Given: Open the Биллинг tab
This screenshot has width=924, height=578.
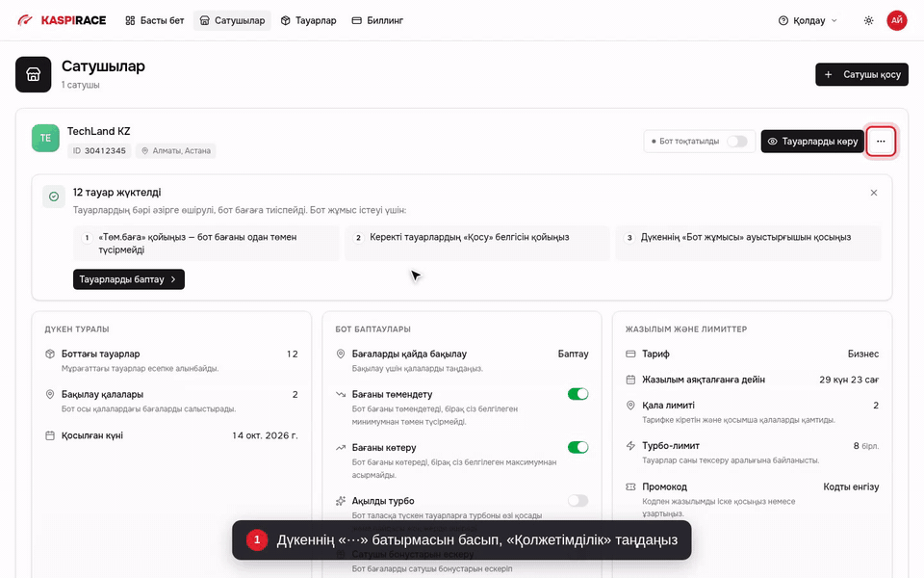Looking at the screenshot, I should pyautogui.click(x=377, y=20).
